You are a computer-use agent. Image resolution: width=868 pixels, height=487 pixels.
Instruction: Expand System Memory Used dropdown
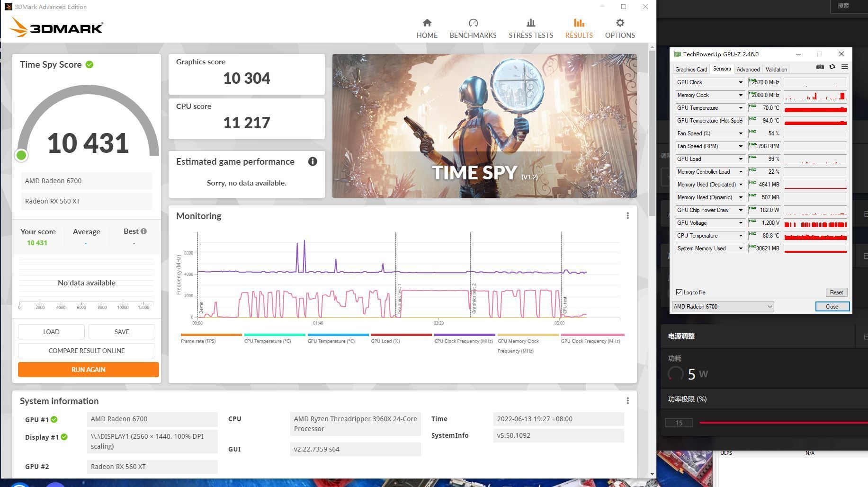coord(741,248)
